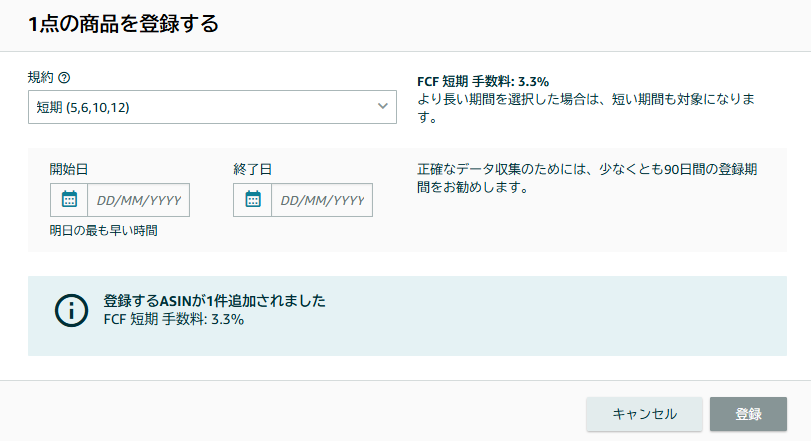Open the 終了日 calendar picker icon
This screenshot has height=441, width=811.
pos(253,200)
